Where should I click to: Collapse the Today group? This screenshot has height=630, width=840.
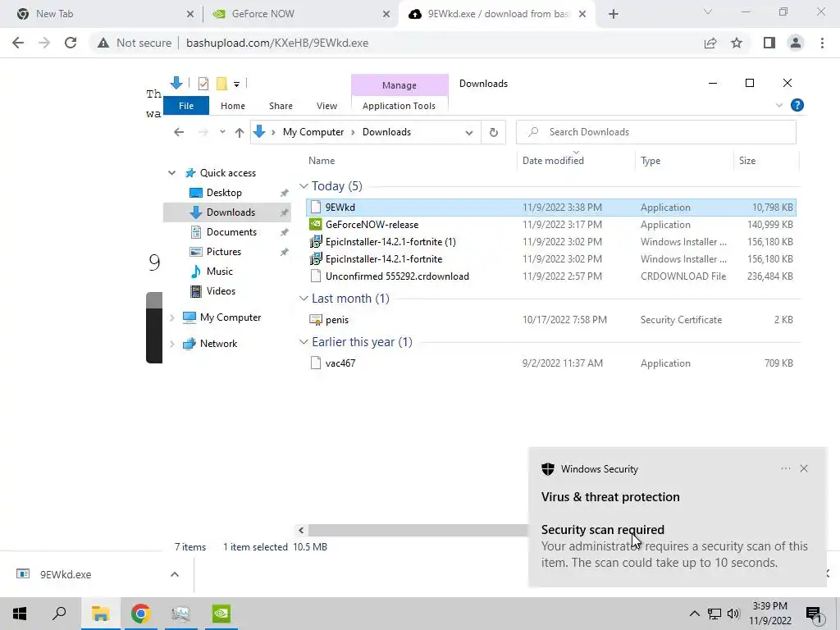point(304,186)
